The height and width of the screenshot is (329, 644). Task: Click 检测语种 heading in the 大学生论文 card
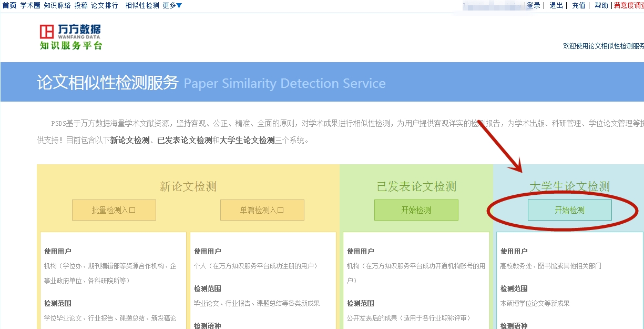pyautogui.click(x=514, y=326)
